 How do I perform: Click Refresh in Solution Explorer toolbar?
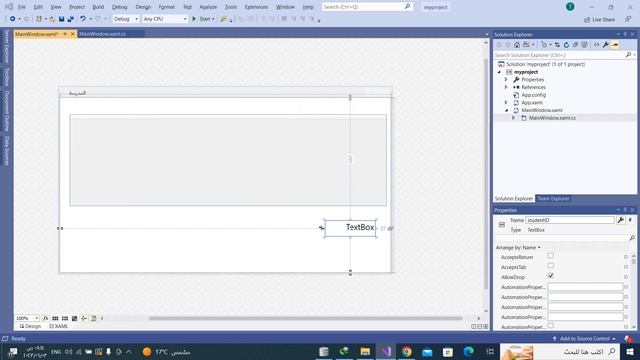point(566,44)
